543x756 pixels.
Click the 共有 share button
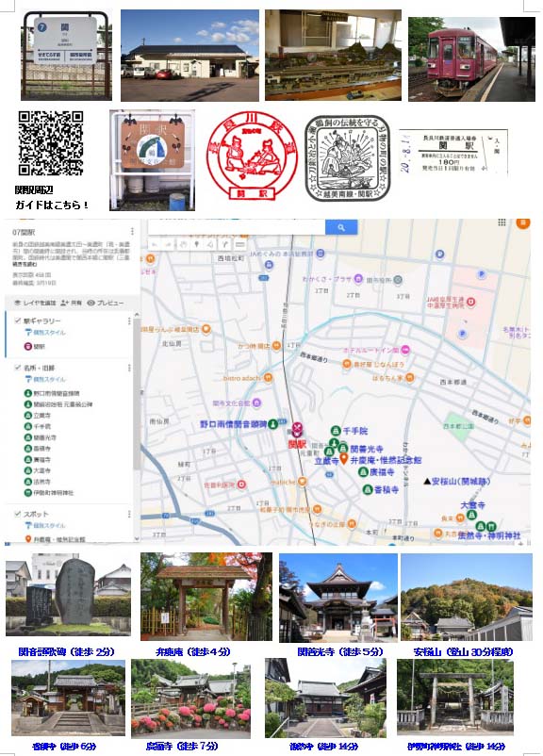(71, 303)
